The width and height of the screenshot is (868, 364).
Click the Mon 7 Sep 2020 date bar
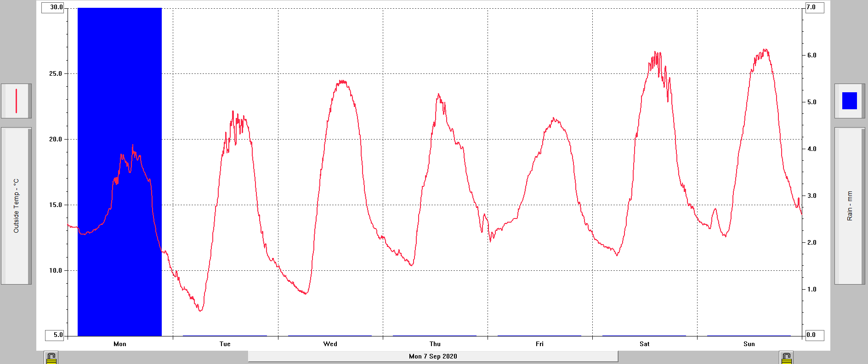coord(433,356)
